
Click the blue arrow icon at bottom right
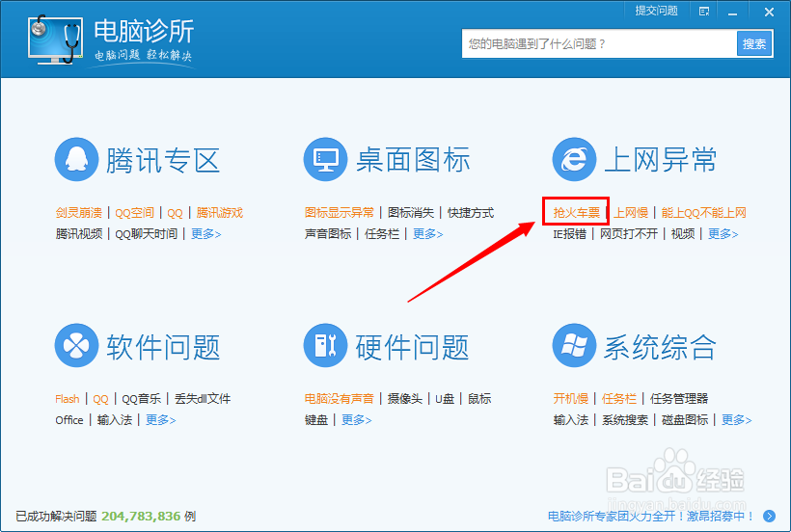(770, 516)
